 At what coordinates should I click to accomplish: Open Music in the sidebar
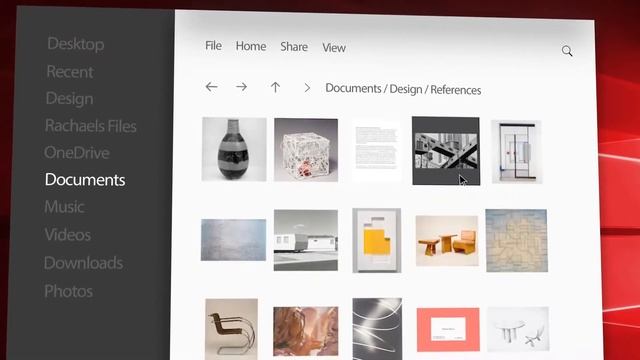[64, 207]
